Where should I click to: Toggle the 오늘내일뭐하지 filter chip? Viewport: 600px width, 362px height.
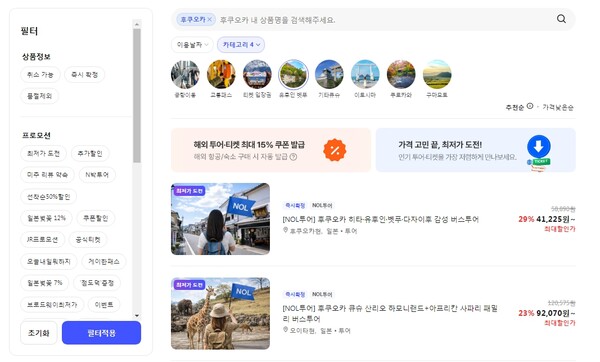[49, 262]
